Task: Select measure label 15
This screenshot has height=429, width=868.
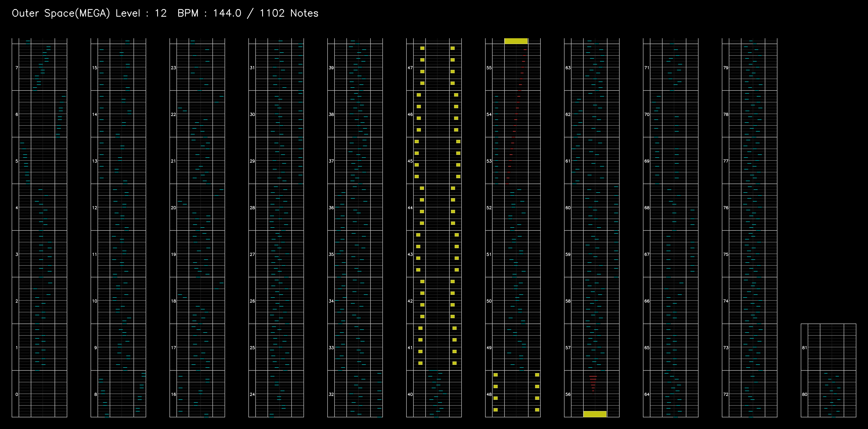Action: (95, 68)
